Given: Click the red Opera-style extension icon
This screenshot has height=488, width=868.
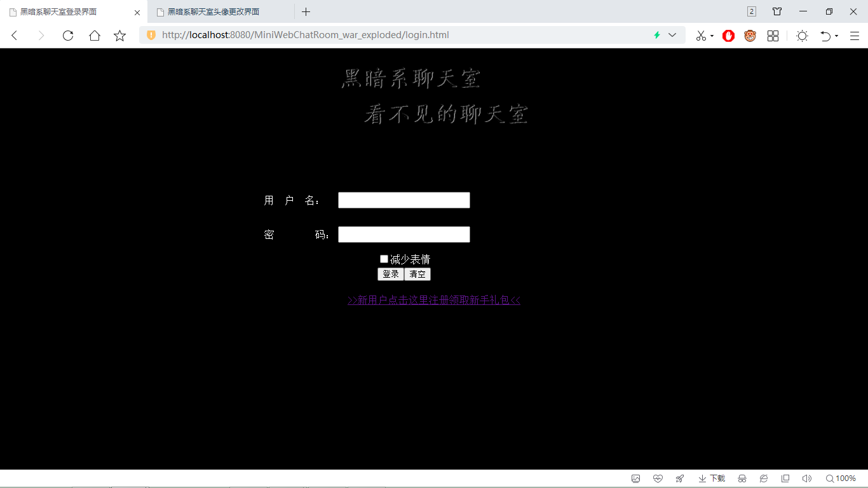Looking at the screenshot, I should point(729,36).
